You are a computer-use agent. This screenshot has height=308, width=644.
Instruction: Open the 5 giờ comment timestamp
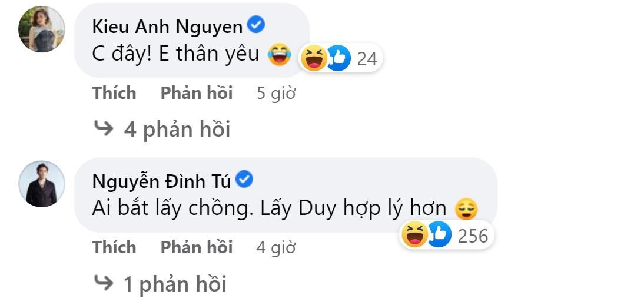(x=277, y=94)
